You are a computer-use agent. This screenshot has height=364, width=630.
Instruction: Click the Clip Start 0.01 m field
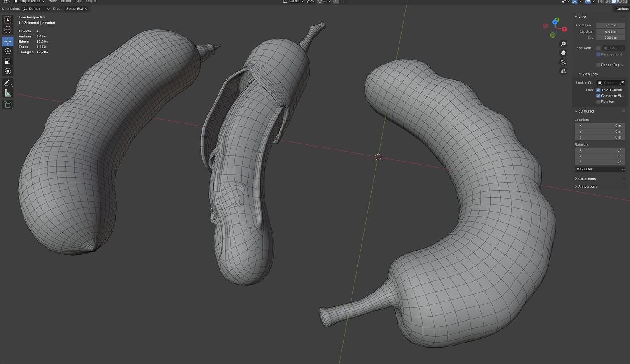coord(611,31)
